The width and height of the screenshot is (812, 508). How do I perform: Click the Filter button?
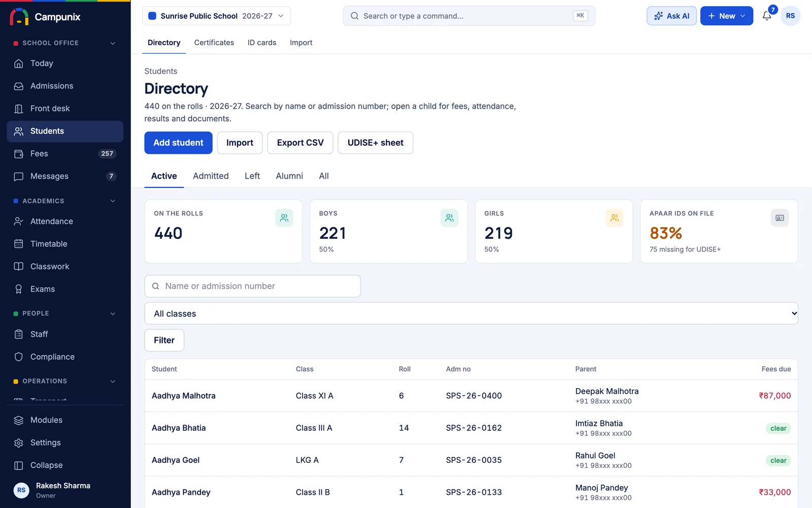tap(164, 340)
